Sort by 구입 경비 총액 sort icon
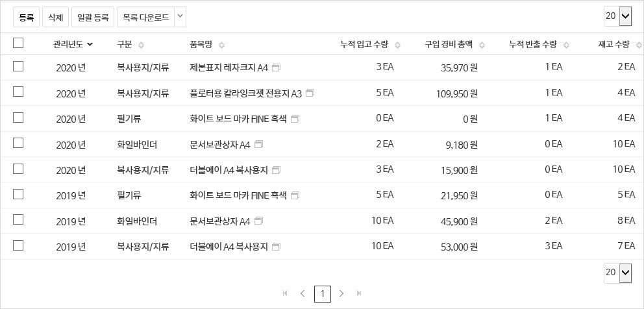This screenshot has height=309, width=644. [482, 45]
